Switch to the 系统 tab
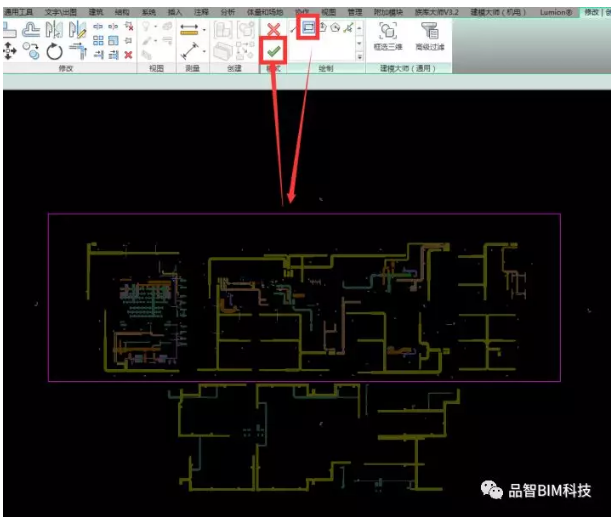Viewport: 616px width, 522px height. pos(148,13)
